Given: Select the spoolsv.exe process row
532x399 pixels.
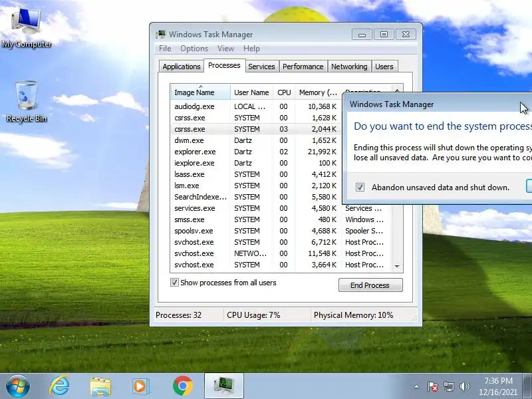Looking at the screenshot, I should [x=281, y=231].
